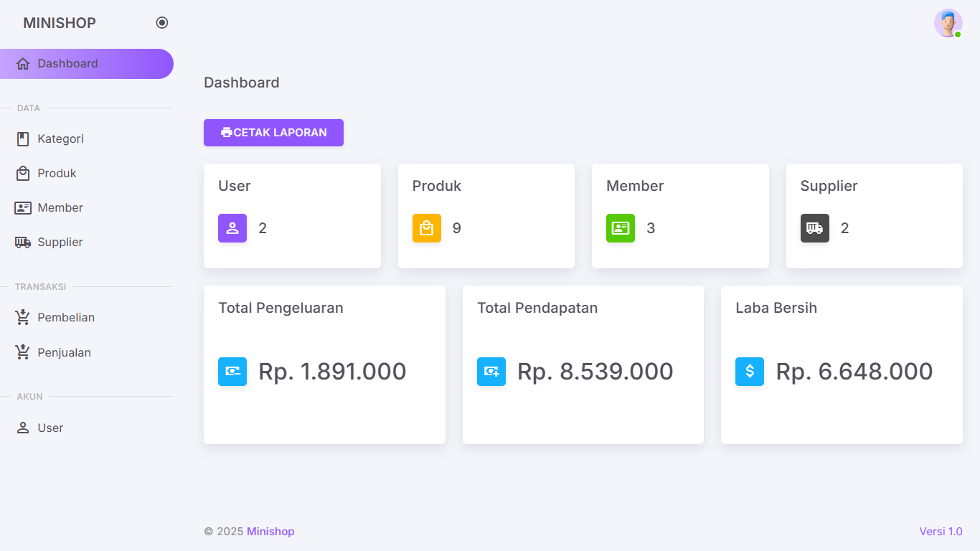
Task: Select the Member card icon in sidebar
Action: 23,208
